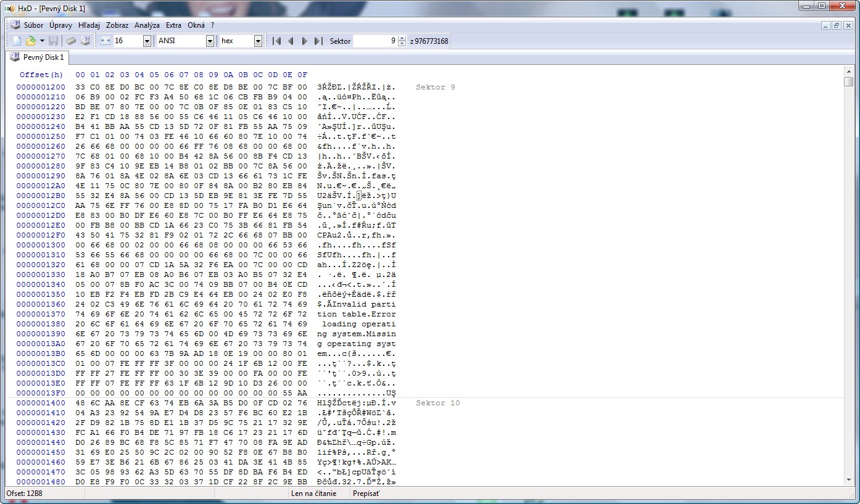Expand the hex offset base dropdown
Screen dimensions: 860x504
pyautogui.click(x=258, y=41)
